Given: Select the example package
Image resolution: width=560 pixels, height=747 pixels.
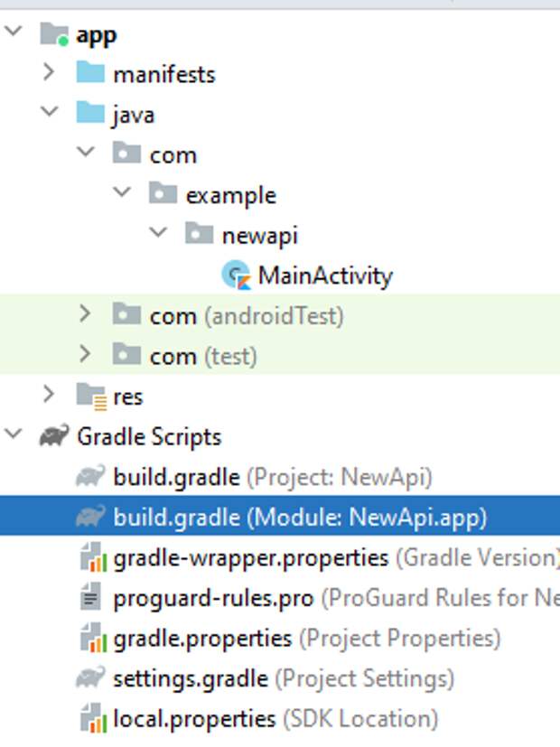Looking at the screenshot, I should (x=230, y=195).
